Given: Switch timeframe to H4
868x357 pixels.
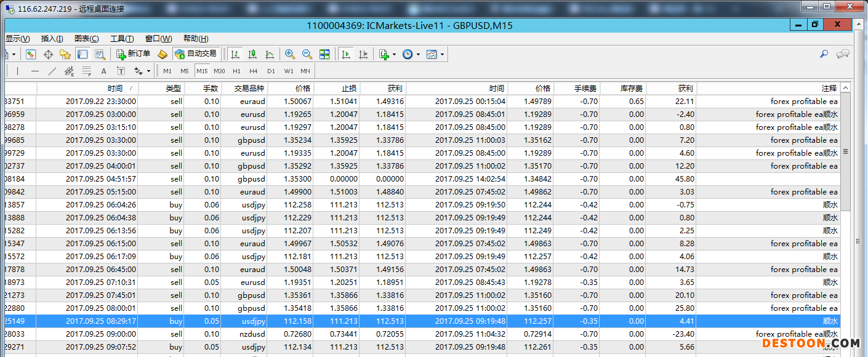Looking at the screenshot, I should pos(254,71).
